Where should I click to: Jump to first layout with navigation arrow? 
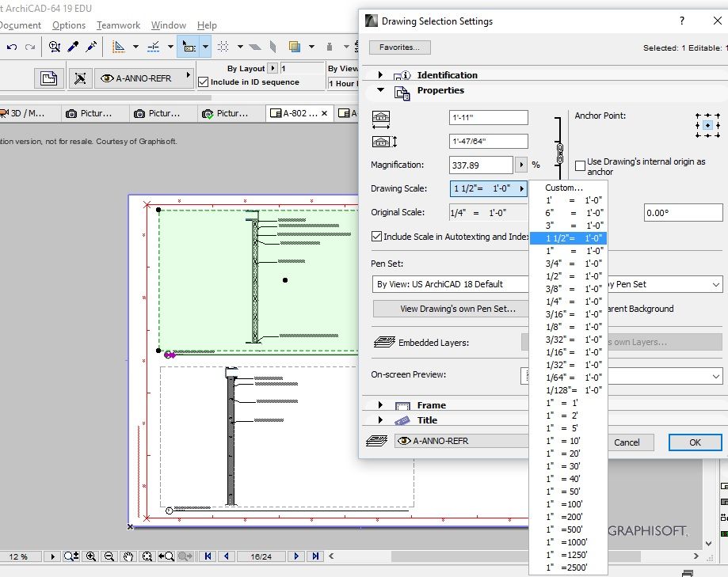(x=208, y=556)
